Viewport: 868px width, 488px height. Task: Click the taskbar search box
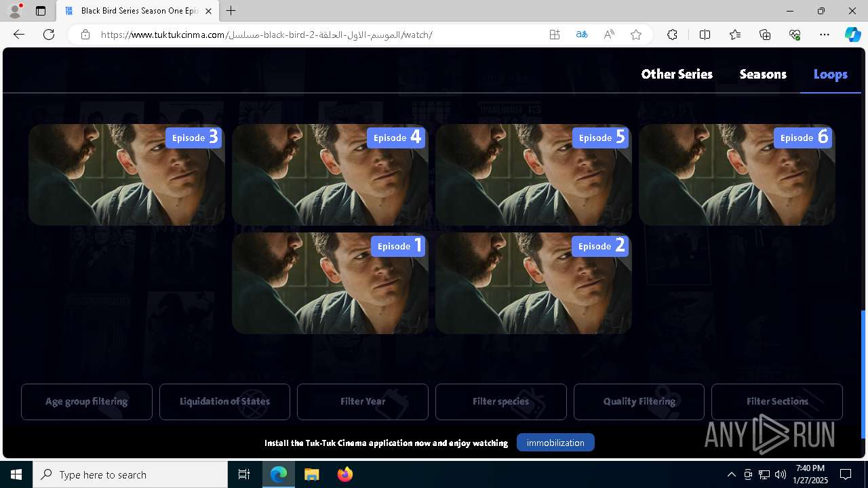[x=130, y=474]
